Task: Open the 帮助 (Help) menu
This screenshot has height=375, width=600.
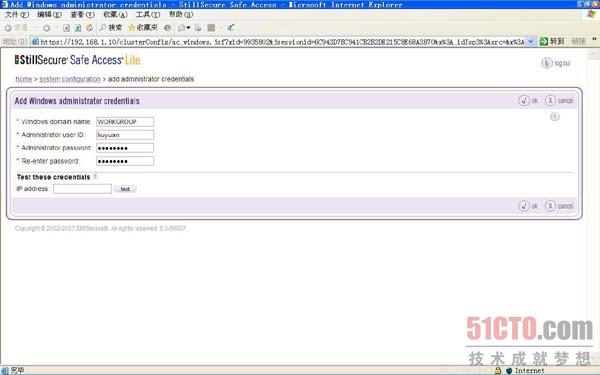Action: click(x=181, y=15)
